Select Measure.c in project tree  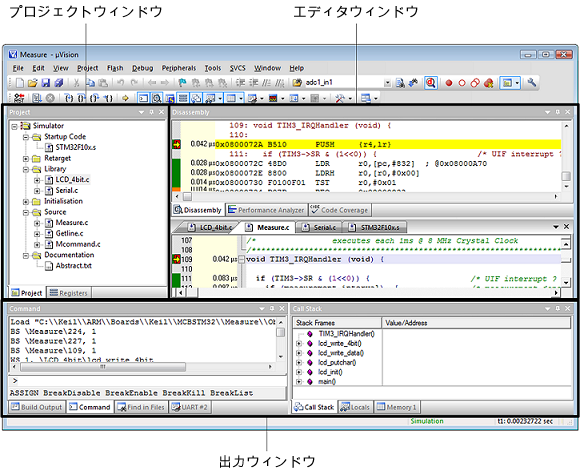coord(72,223)
